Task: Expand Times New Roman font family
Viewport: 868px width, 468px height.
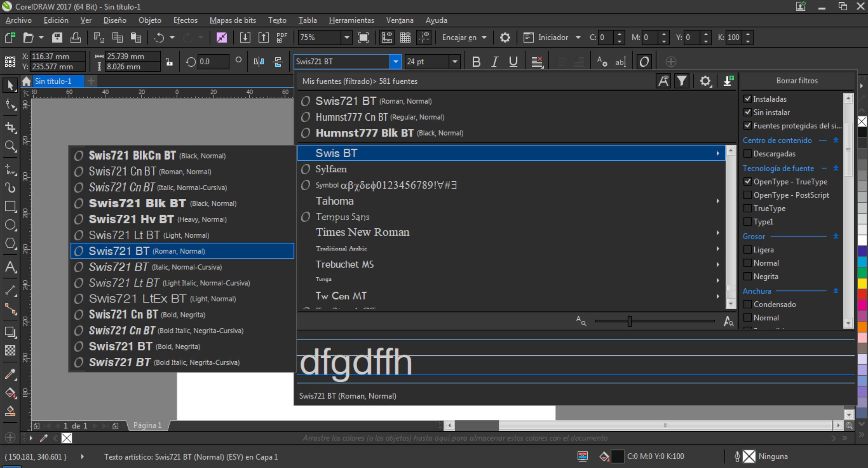Action: click(x=718, y=233)
